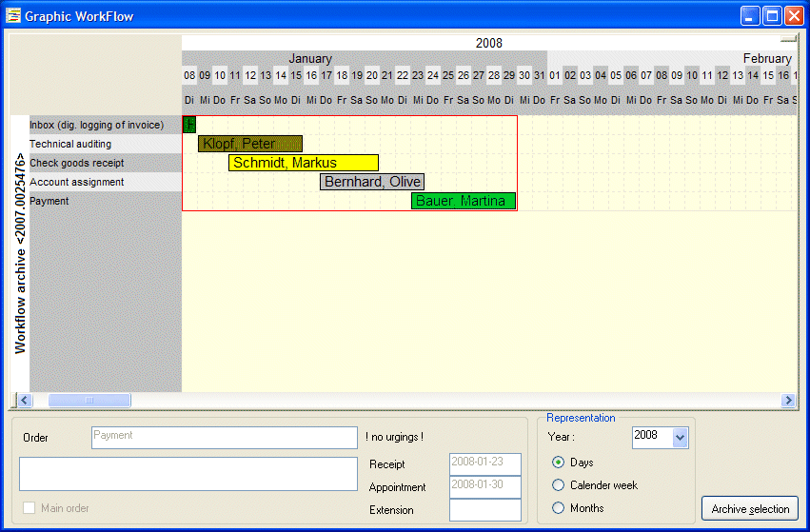This screenshot has height=532, width=810.
Task: Click day 15 in the January header
Action: point(296,75)
